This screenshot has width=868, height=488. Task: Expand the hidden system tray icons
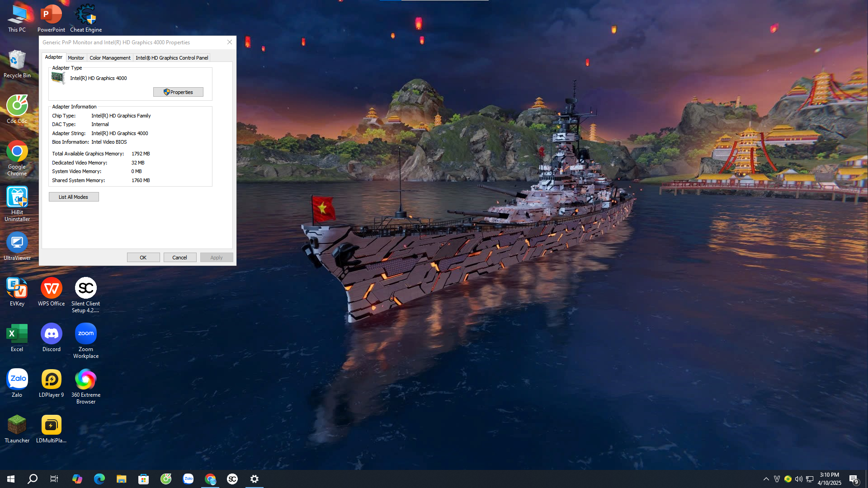(766, 479)
